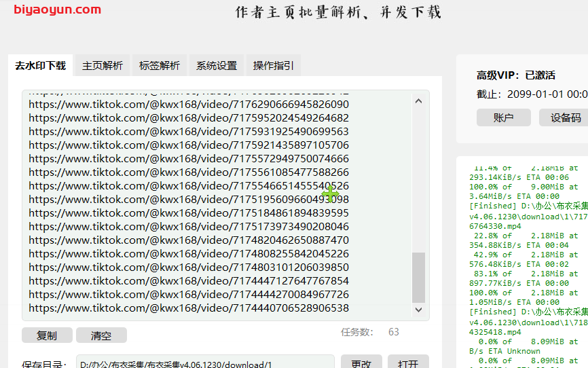The height and width of the screenshot is (368, 588).
Task: Click the URL ending 7174820462650887470
Action: click(189, 240)
